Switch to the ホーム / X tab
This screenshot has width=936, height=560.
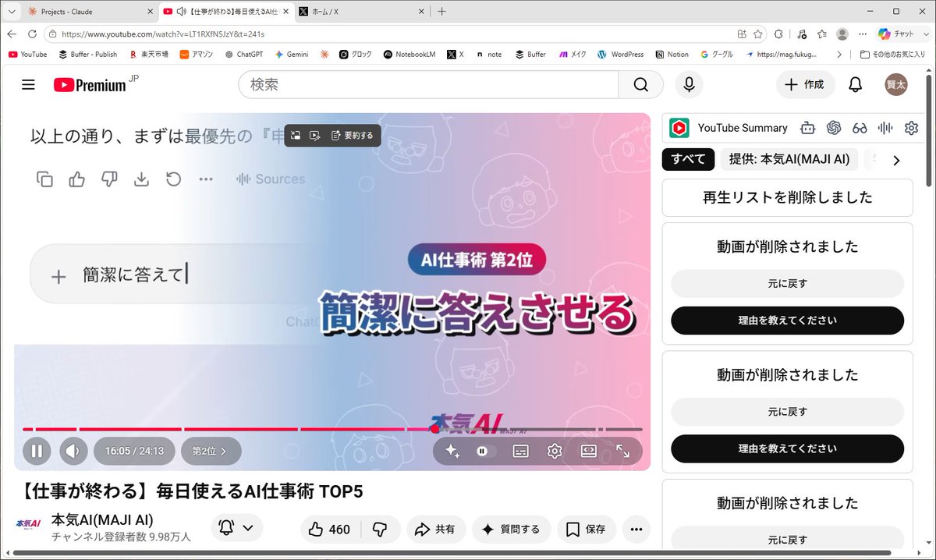362,12
